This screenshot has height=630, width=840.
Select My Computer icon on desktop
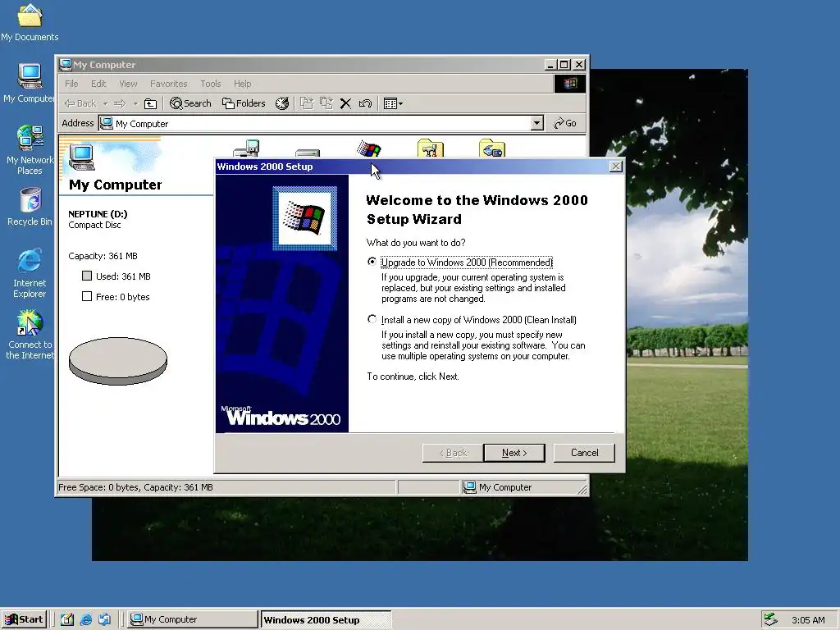tap(30, 83)
